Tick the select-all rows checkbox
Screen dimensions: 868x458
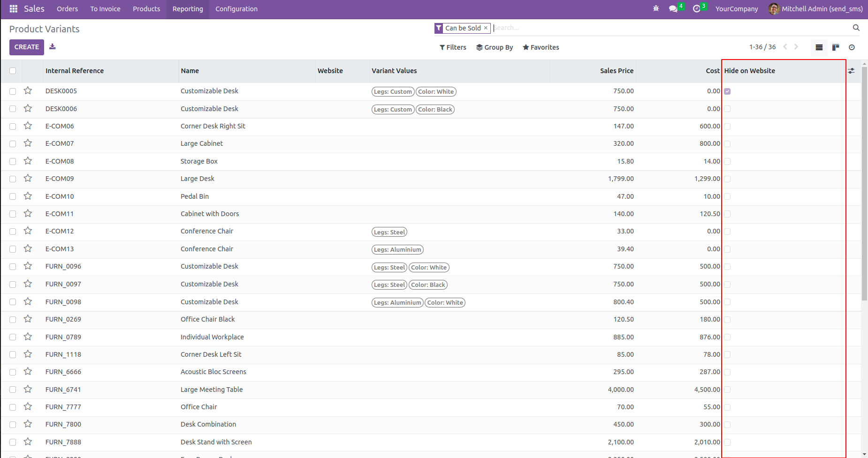tap(13, 71)
